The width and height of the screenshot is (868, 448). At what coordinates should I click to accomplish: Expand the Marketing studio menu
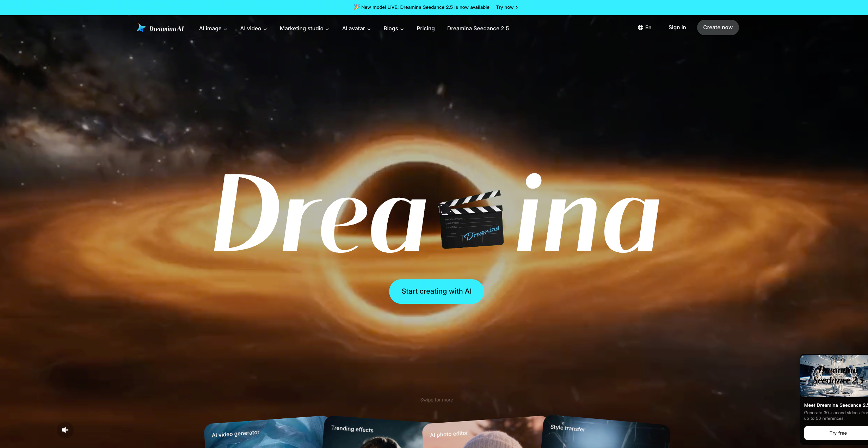click(304, 29)
